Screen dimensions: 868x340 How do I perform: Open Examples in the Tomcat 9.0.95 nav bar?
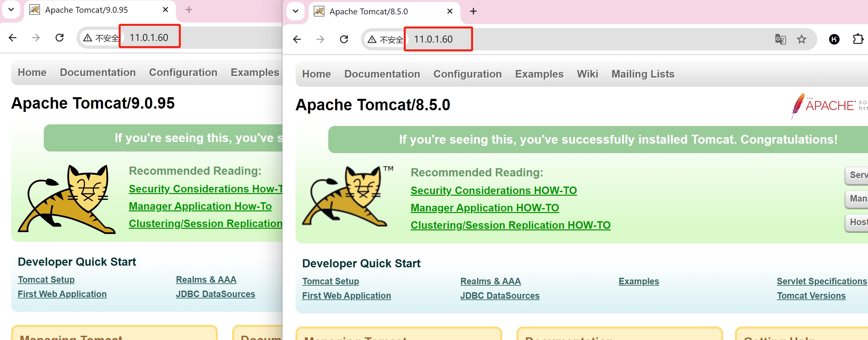[255, 72]
